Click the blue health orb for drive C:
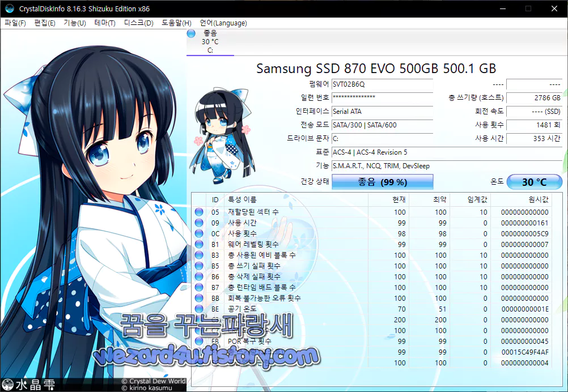568x392 pixels. click(x=191, y=33)
